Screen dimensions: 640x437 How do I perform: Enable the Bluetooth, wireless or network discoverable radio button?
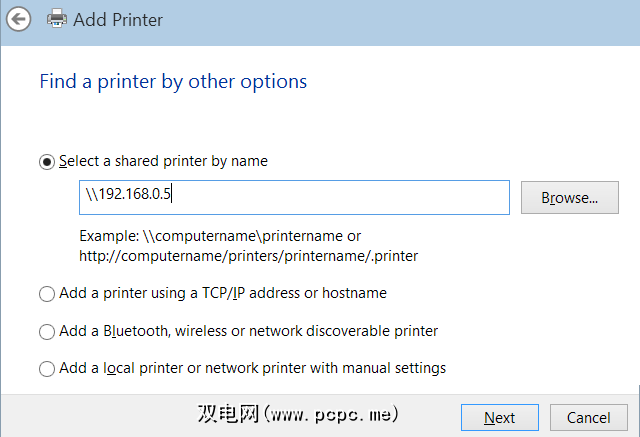(x=47, y=331)
